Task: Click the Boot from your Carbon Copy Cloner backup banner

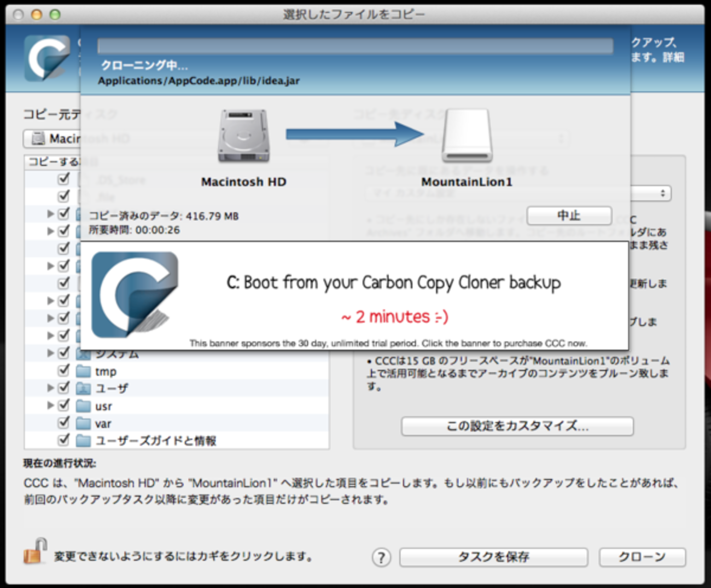Action: 354,296
